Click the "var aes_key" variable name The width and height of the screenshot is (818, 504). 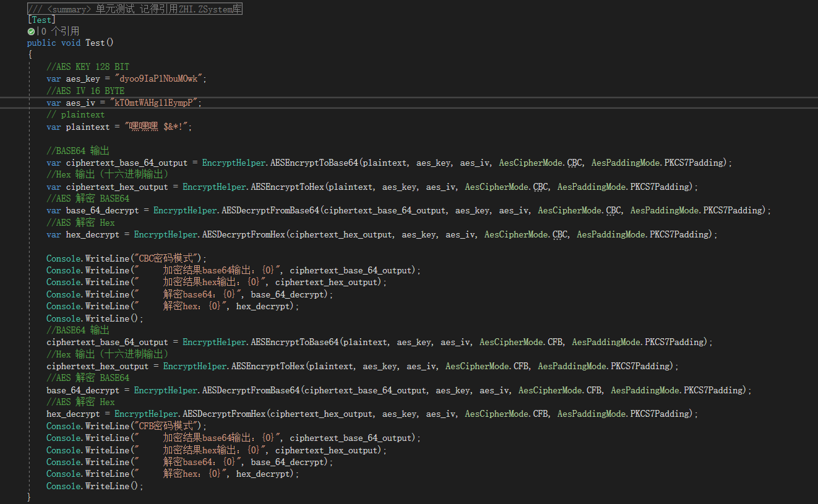tap(83, 79)
